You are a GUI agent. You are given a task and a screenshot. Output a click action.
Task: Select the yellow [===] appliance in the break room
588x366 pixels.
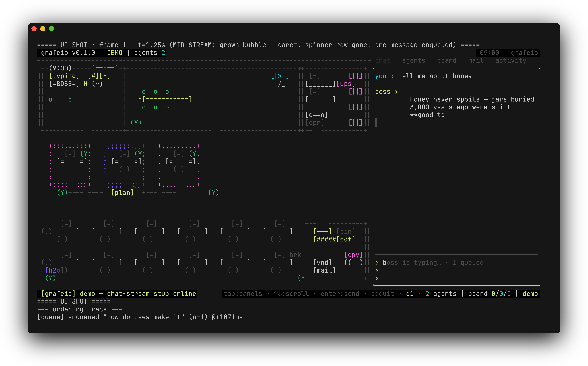click(322, 231)
